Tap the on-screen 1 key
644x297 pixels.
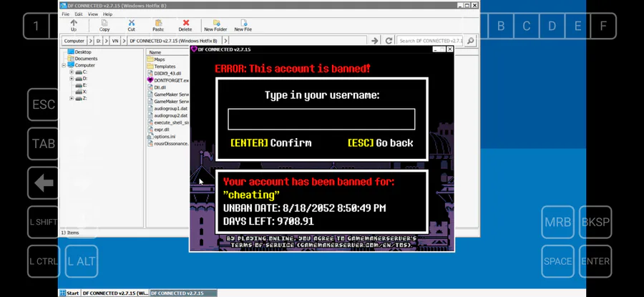click(36, 26)
